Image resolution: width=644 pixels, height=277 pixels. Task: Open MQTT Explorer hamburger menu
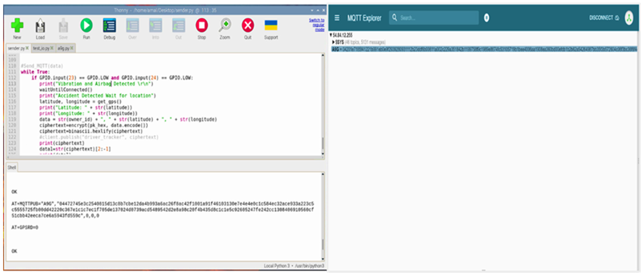point(337,18)
